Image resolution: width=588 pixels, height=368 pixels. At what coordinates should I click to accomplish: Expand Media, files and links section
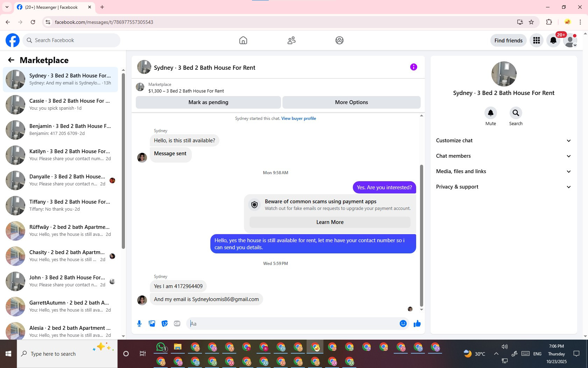(x=504, y=171)
